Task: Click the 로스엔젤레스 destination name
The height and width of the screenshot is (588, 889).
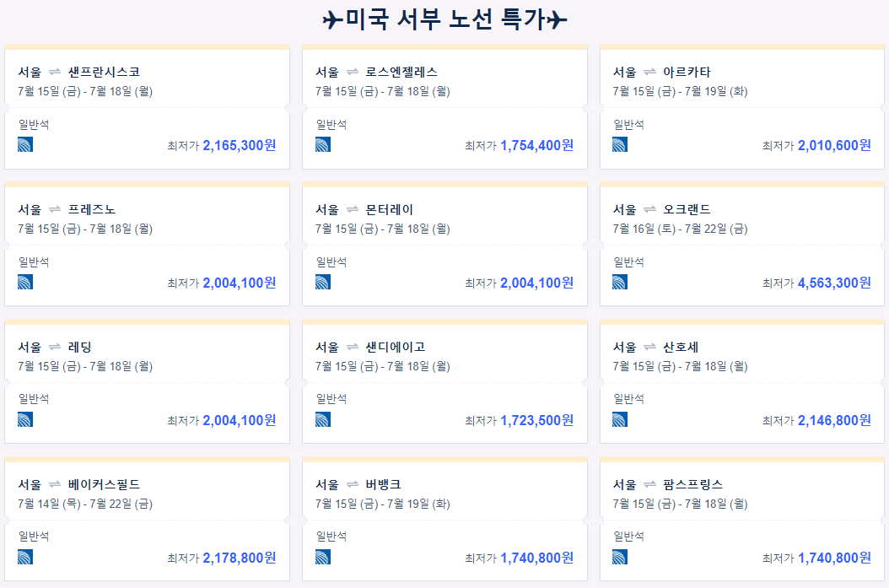Action: coord(401,72)
